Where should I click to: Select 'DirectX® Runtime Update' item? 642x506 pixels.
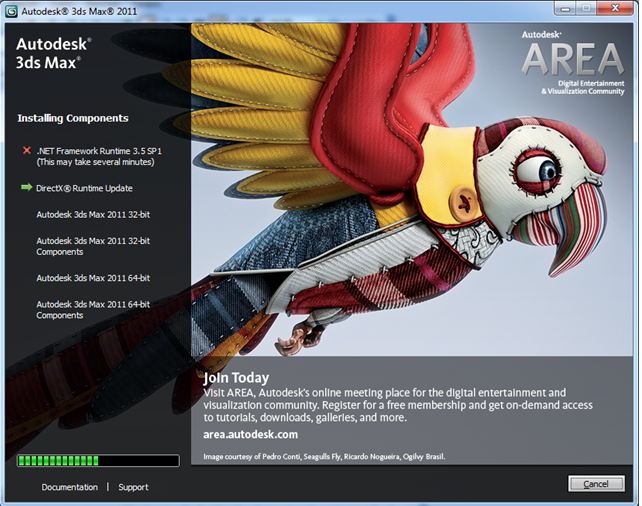[84, 188]
